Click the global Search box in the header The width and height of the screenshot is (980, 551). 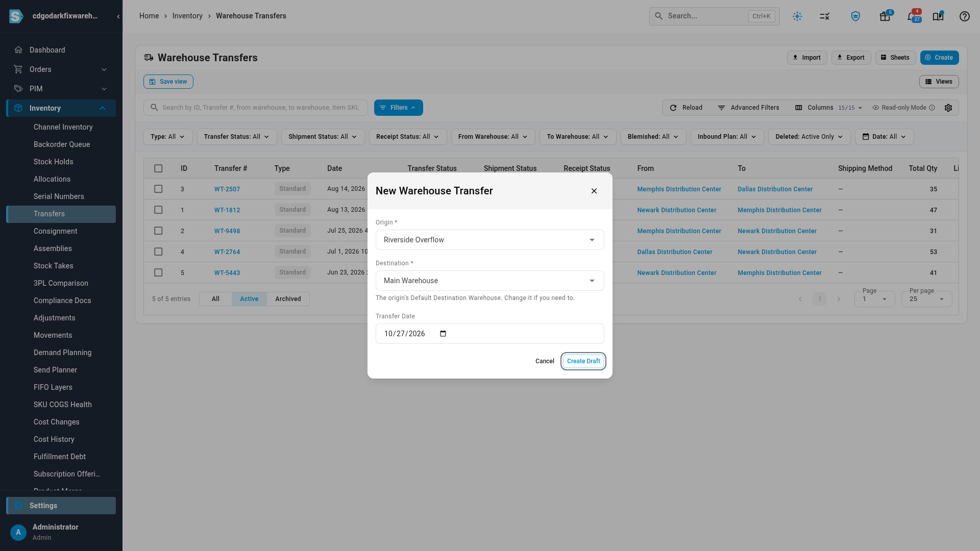click(x=714, y=16)
